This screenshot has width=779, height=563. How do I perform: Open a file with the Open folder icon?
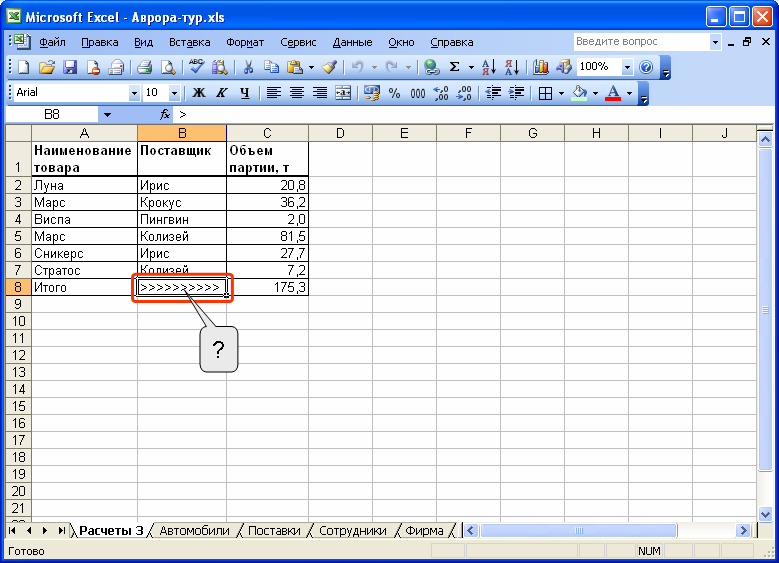[x=47, y=67]
